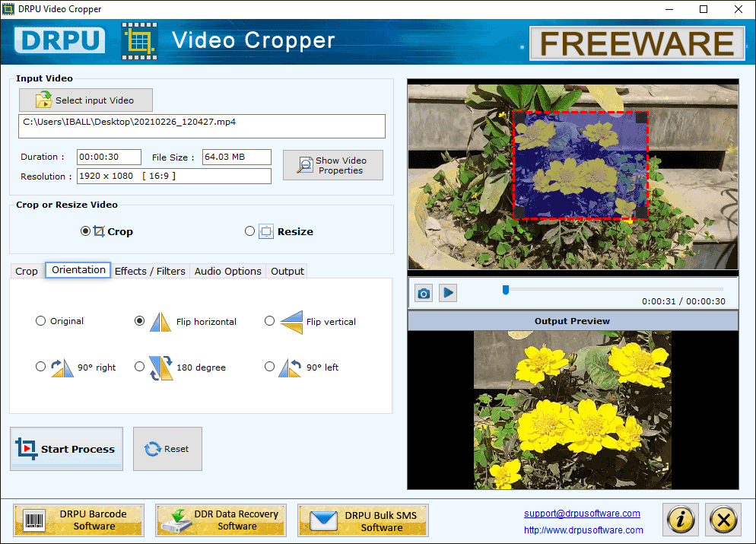The width and height of the screenshot is (756, 544).
Task: Start the crop process
Action: [x=66, y=449]
